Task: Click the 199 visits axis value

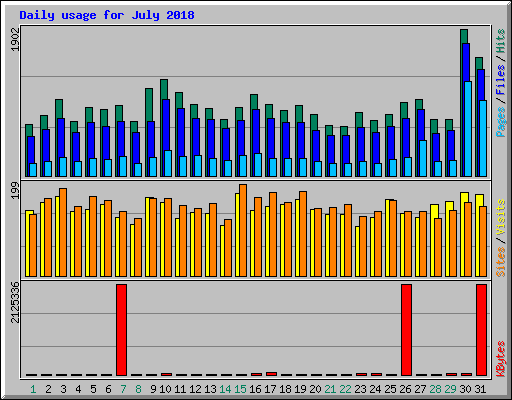Action: 15,191
